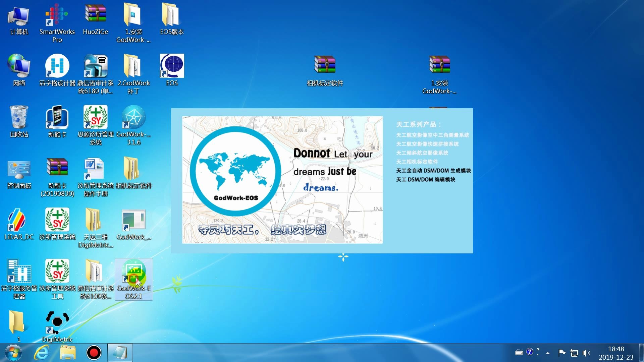This screenshot has height=362, width=644.
Task: Select the 诊所管理系统操作手册 Word document
Action: pos(96,178)
